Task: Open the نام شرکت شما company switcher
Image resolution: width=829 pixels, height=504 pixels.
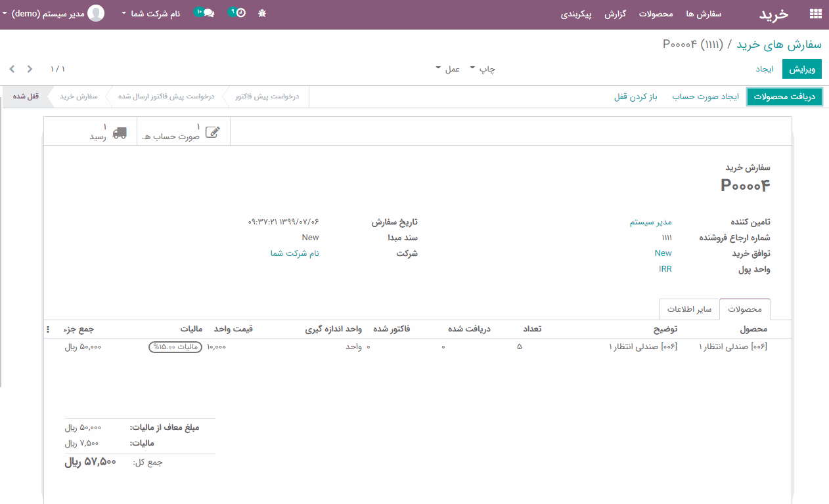Action: click(150, 13)
